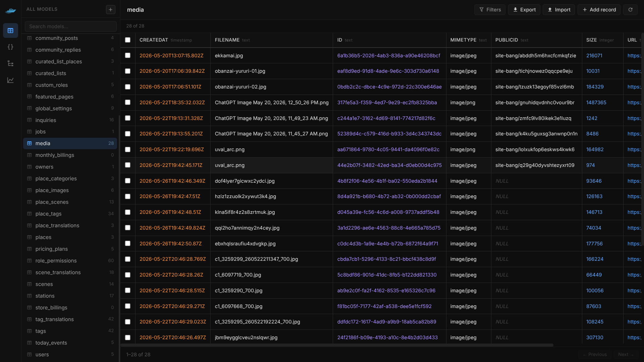The width and height of the screenshot is (644, 362).
Task: Check the c1_6097668_700.jpg row checkbox
Action: (x=128, y=306)
